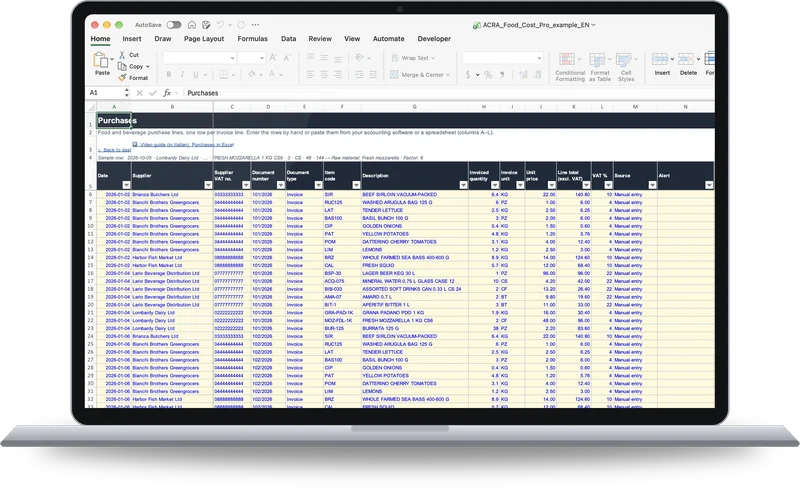
Task: Click the Orientation text angle icon
Action: [359, 58]
